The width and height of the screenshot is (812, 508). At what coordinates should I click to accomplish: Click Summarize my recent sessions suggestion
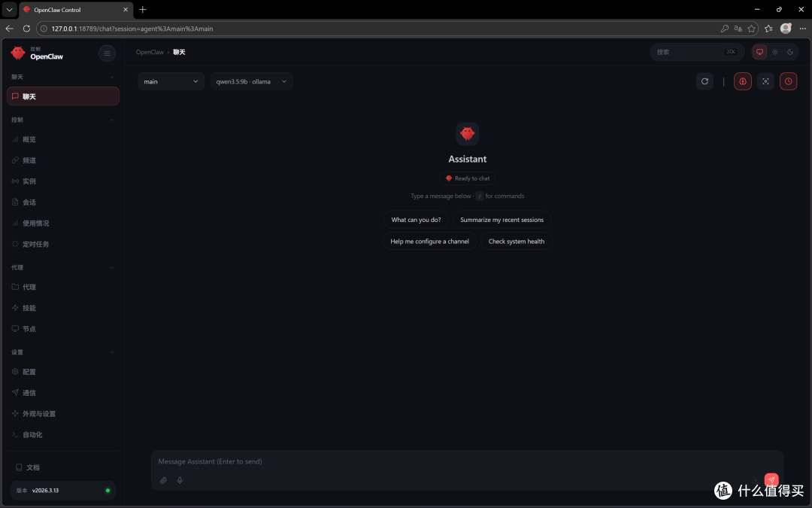(x=501, y=220)
